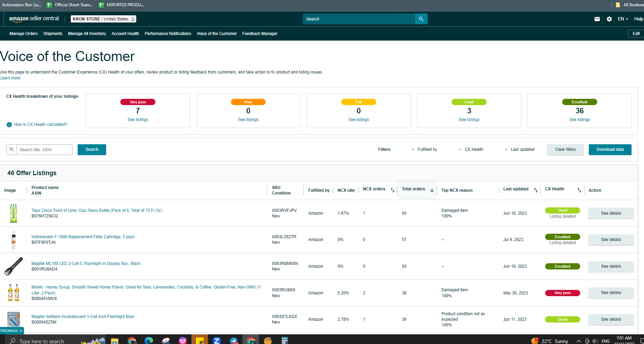This screenshot has width=644, height=344.
Task: Open the purple W app in the taskbar
Action: 183,341
